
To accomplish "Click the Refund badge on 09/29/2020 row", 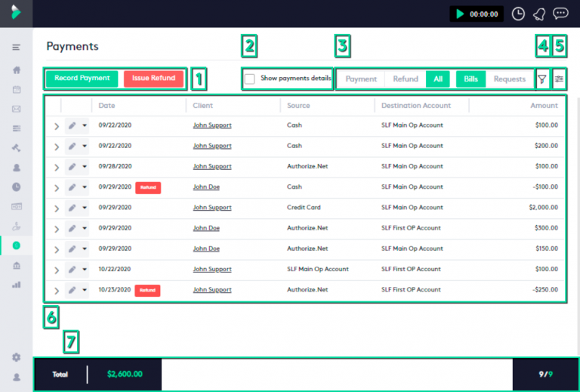I will click(148, 187).
